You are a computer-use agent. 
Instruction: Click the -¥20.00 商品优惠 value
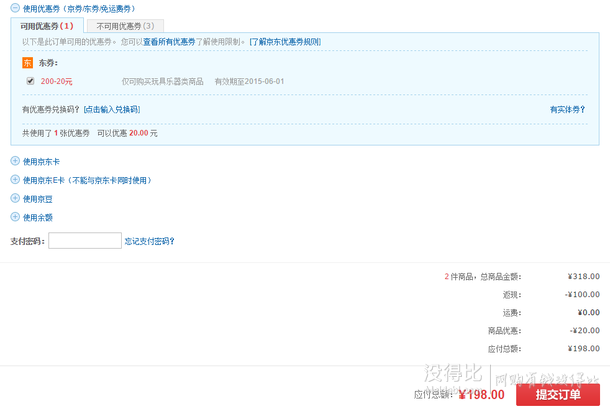pos(585,330)
